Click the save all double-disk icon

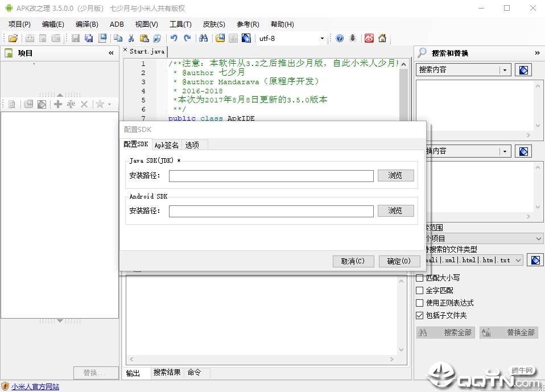pos(89,38)
